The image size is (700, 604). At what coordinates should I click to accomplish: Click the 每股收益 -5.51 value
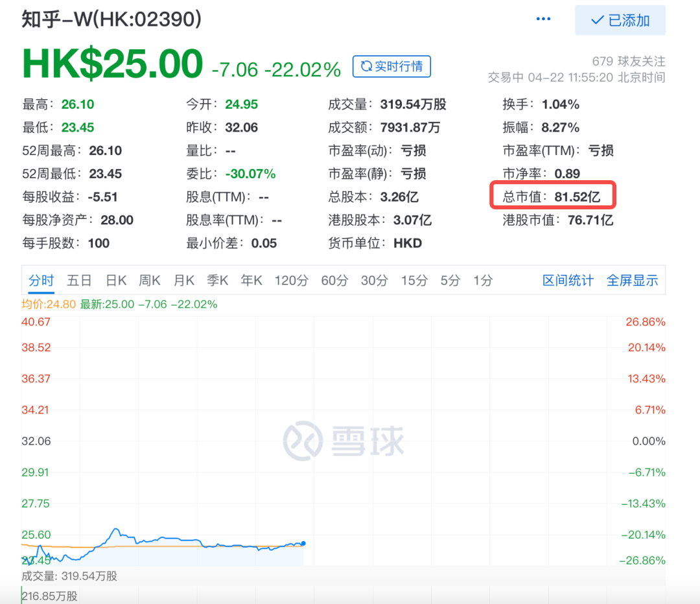point(69,197)
